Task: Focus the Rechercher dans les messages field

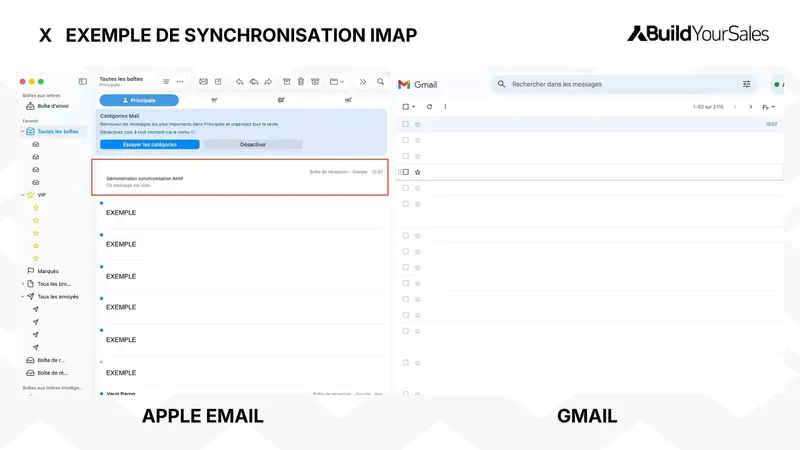Action: click(624, 84)
